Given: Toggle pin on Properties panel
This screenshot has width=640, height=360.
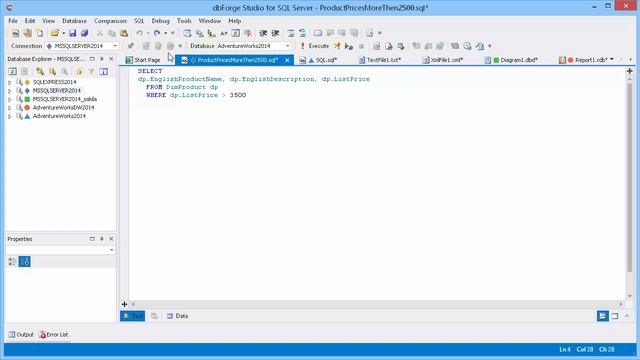Looking at the screenshot, I should [102, 239].
